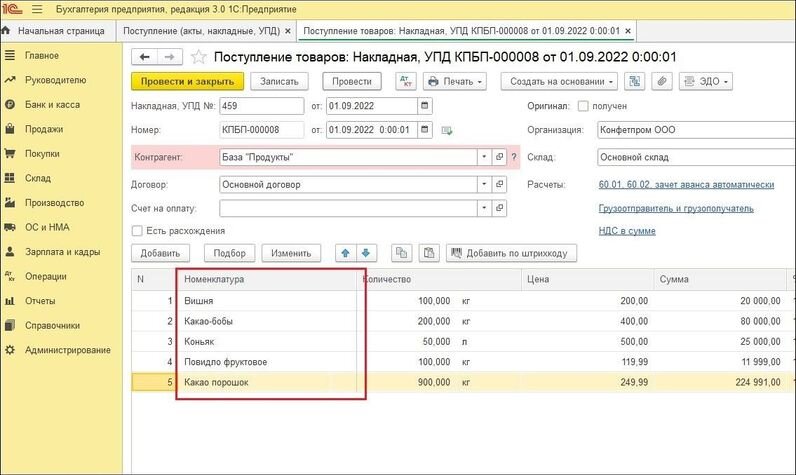Close the Поступление (акты, накладные, УПД) tab
The width and height of the screenshot is (796, 475).
(288, 31)
